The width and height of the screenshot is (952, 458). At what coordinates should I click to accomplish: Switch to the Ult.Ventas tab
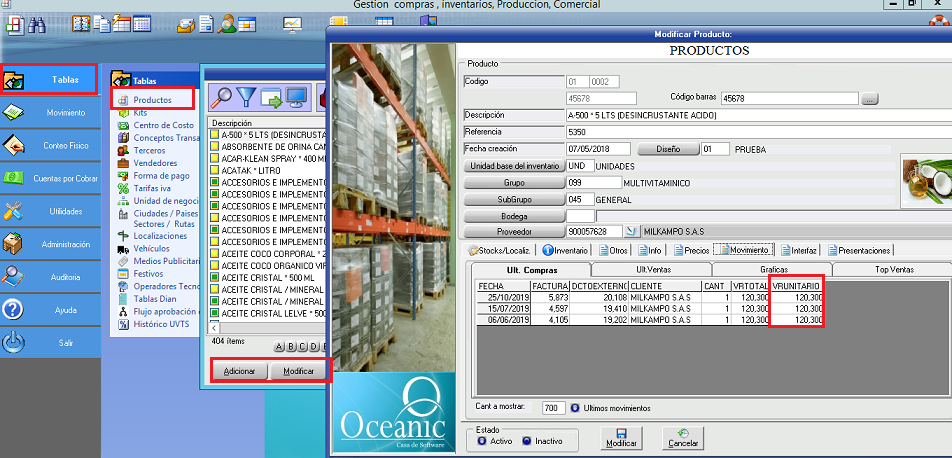(x=652, y=270)
